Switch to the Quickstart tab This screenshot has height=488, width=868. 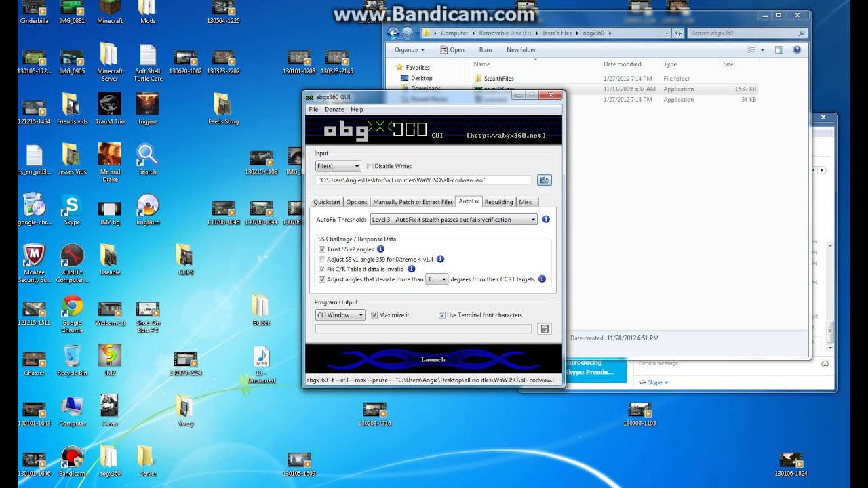point(327,202)
